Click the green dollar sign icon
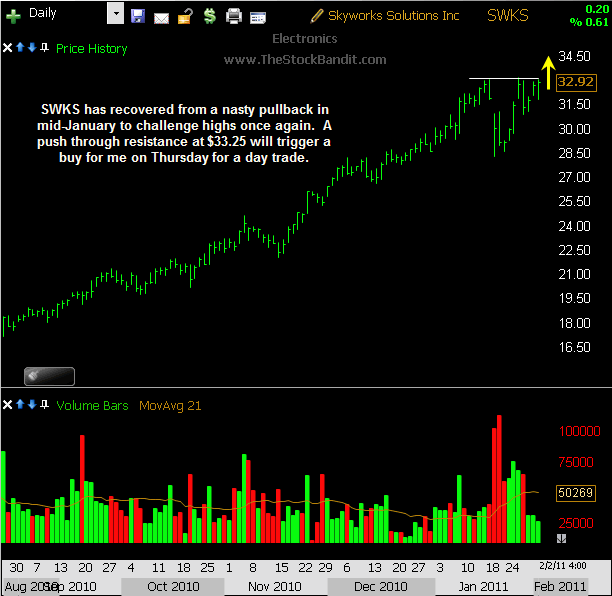This screenshot has width=612, height=596. pos(208,16)
